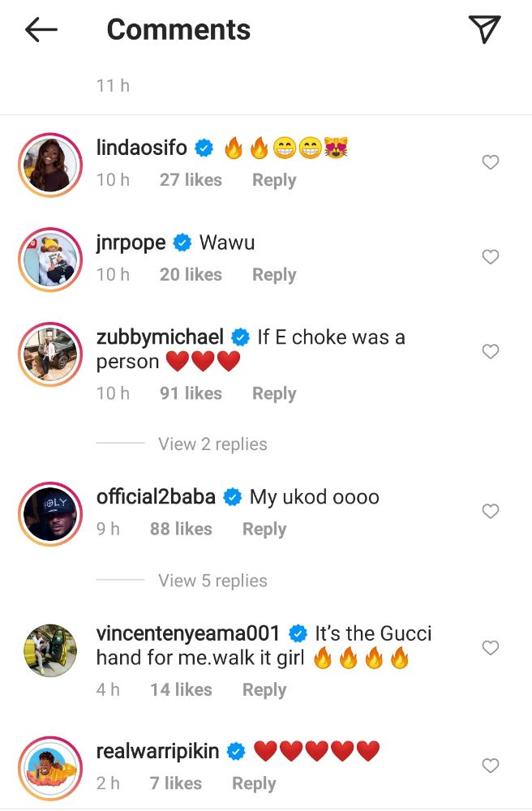The width and height of the screenshot is (532, 811).
Task: Tap heart beside realwarripikin's comment
Action: 490,766
